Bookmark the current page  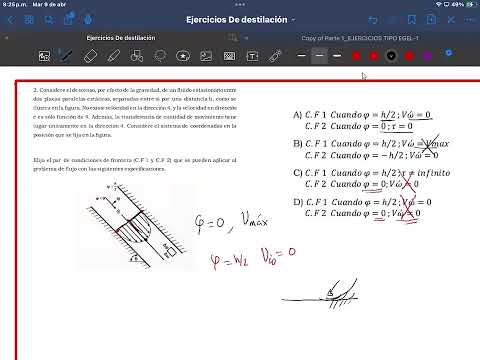[x=412, y=20]
